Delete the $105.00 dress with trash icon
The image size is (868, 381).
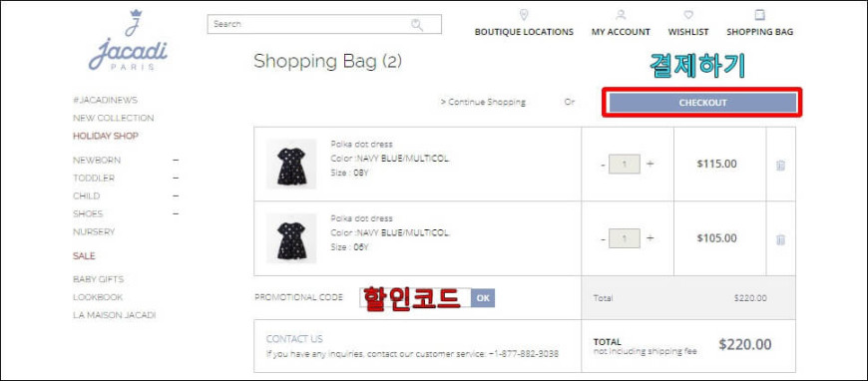coord(780,239)
